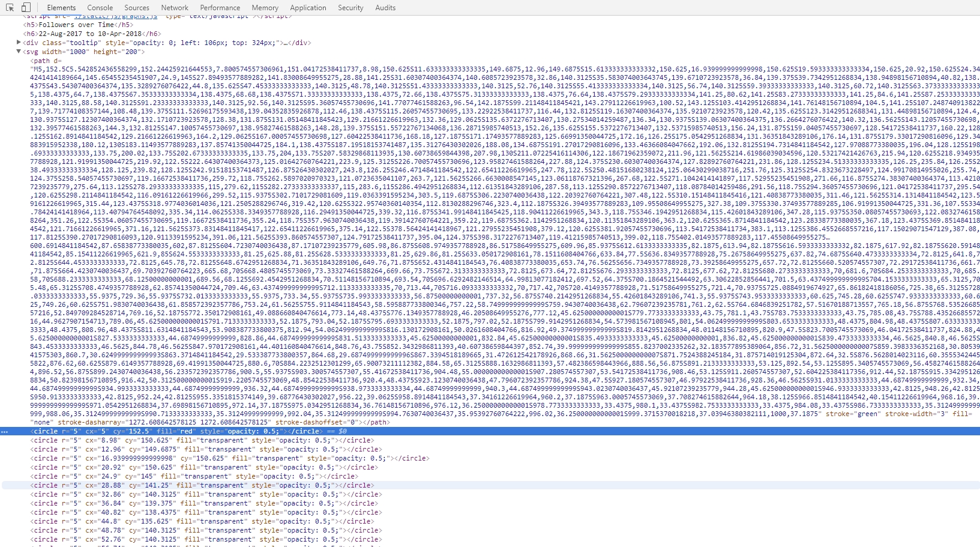Select the circle with cx="20.92"
980x547 pixels.
(204, 467)
